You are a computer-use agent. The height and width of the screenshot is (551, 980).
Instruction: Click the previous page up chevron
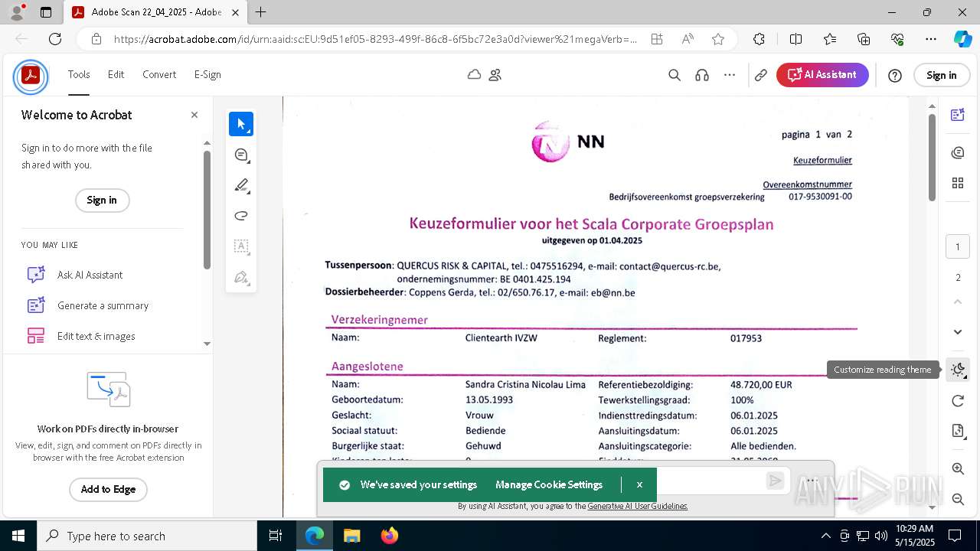(x=958, y=302)
